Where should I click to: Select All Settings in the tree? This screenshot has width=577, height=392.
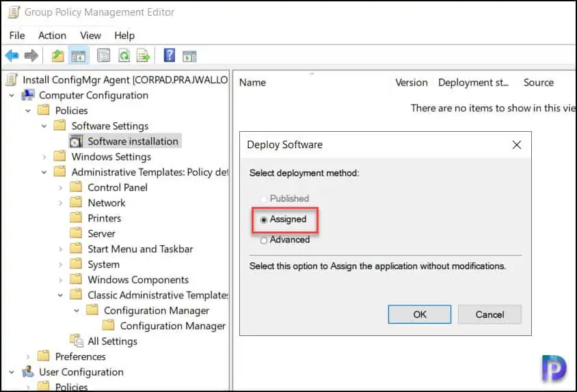pos(112,341)
